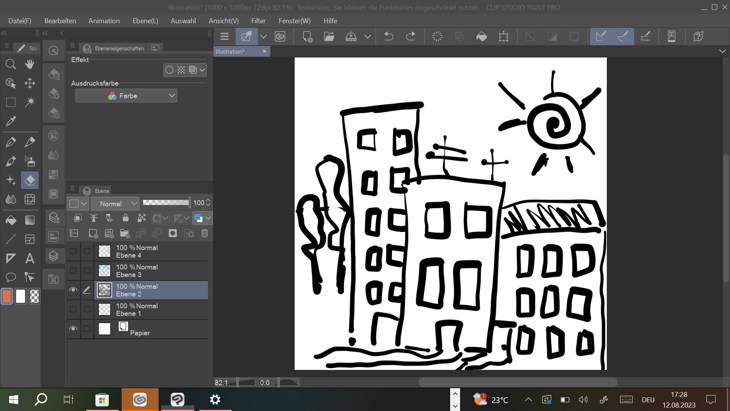The width and height of the screenshot is (730, 411).
Task: Click the Open file folder icon
Action: 329,36
